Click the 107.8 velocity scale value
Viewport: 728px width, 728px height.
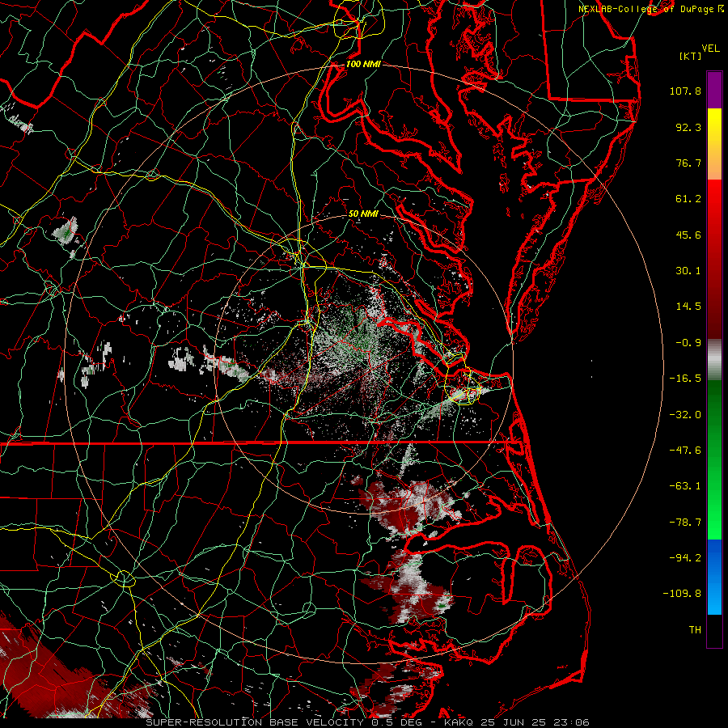coord(685,91)
